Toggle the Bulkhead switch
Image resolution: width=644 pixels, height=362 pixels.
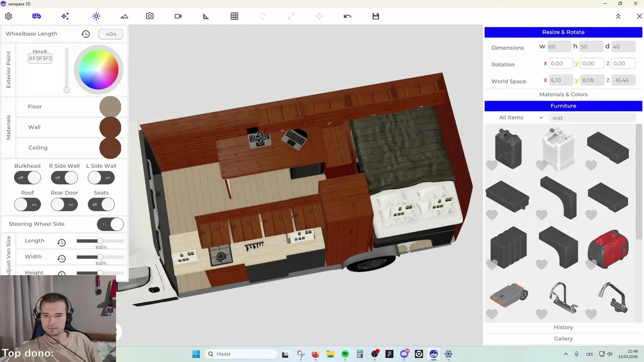(x=27, y=177)
